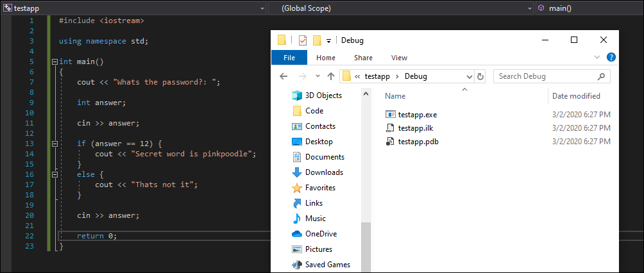Open the address bar history dropdown
The height and width of the screenshot is (273, 644).
pyautogui.click(x=470, y=77)
